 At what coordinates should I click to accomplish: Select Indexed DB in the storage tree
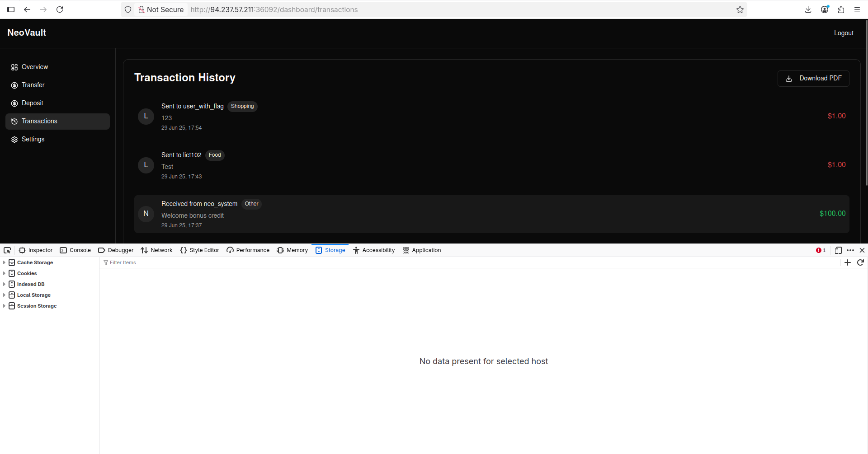click(31, 284)
